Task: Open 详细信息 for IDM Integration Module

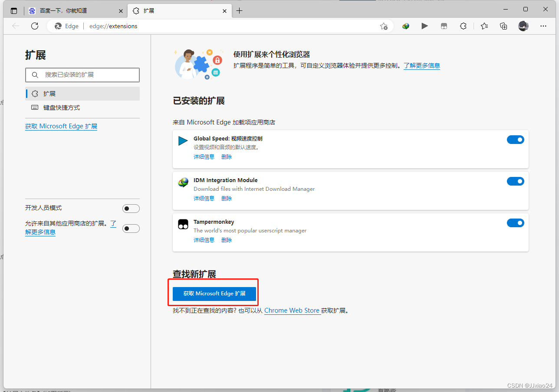Action: (204, 198)
